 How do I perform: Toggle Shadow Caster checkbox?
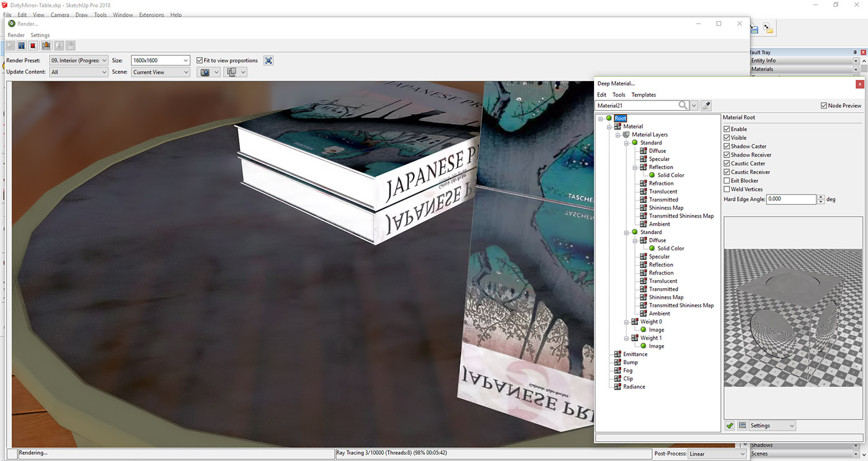pos(727,146)
